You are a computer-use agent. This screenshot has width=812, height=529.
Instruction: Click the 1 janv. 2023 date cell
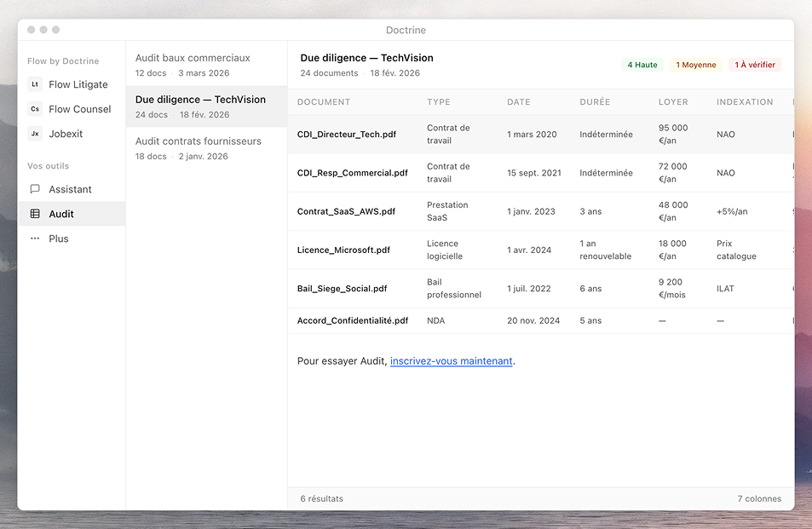[531, 211]
